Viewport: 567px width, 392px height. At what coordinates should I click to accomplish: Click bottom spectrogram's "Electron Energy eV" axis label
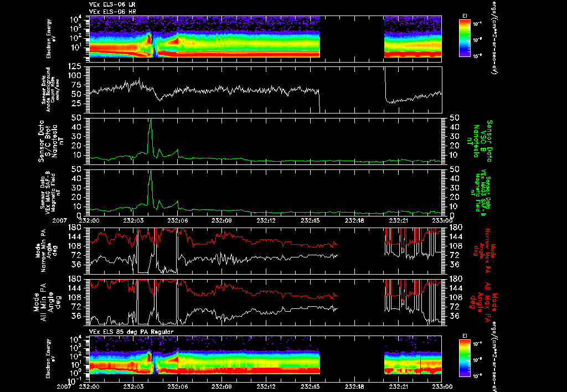(49, 358)
